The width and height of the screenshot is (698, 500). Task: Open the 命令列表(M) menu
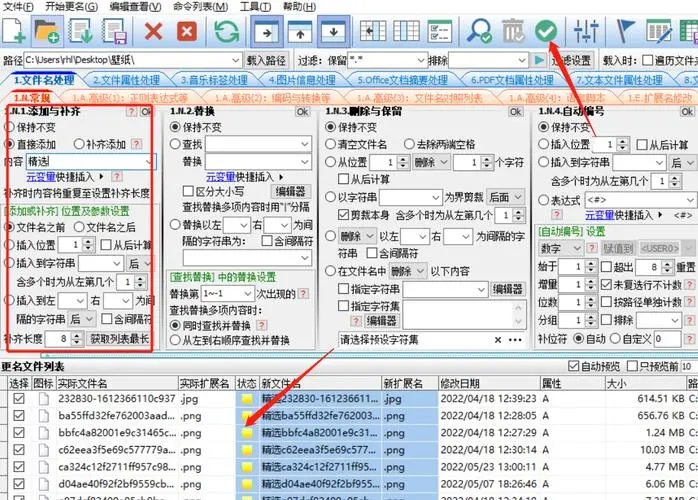(201, 7)
